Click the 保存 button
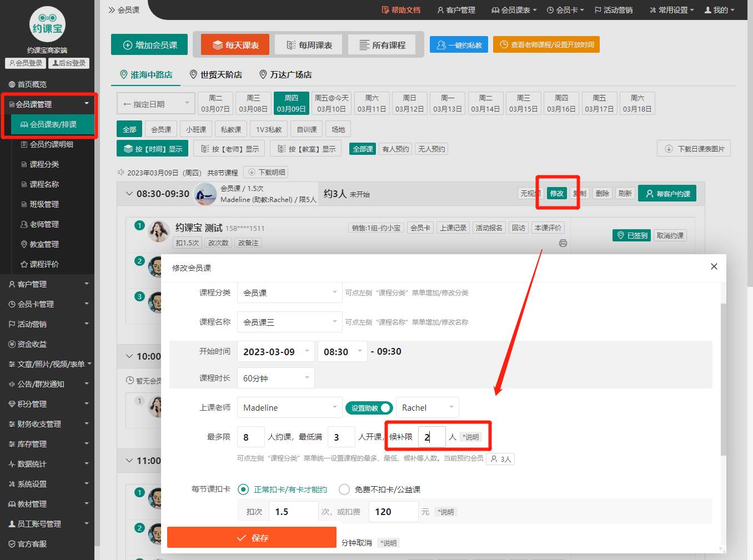Image resolution: width=753 pixels, height=560 pixels. (252, 537)
